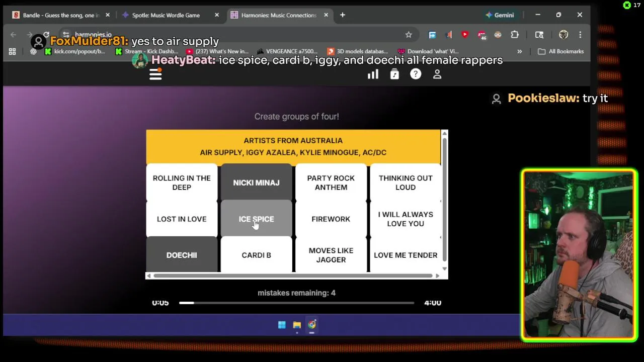Click Chrome icon in taskbar
The height and width of the screenshot is (362, 644).
(x=312, y=325)
